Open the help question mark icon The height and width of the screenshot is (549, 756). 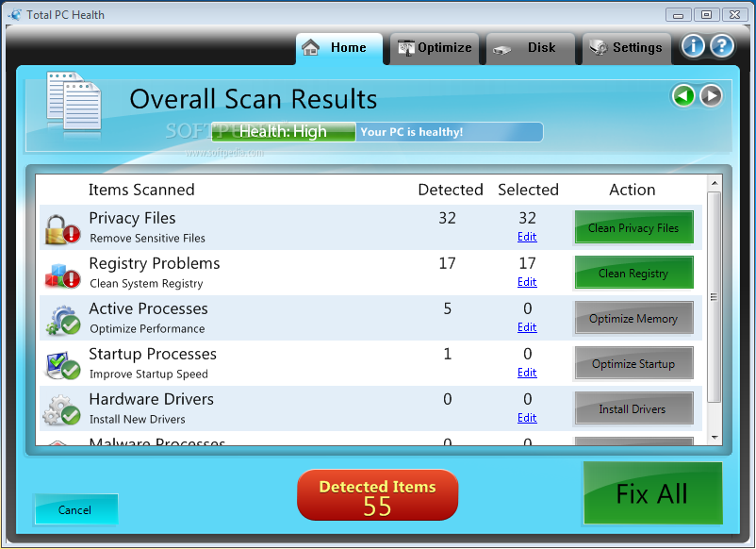click(x=722, y=46)
